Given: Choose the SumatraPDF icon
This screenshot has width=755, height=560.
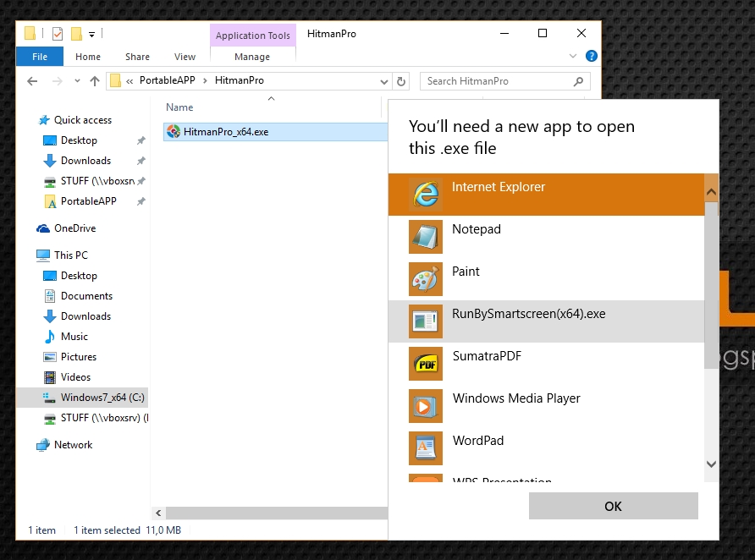Looking at the screenshot, I should pyautogui.click(x=426, y=364).
